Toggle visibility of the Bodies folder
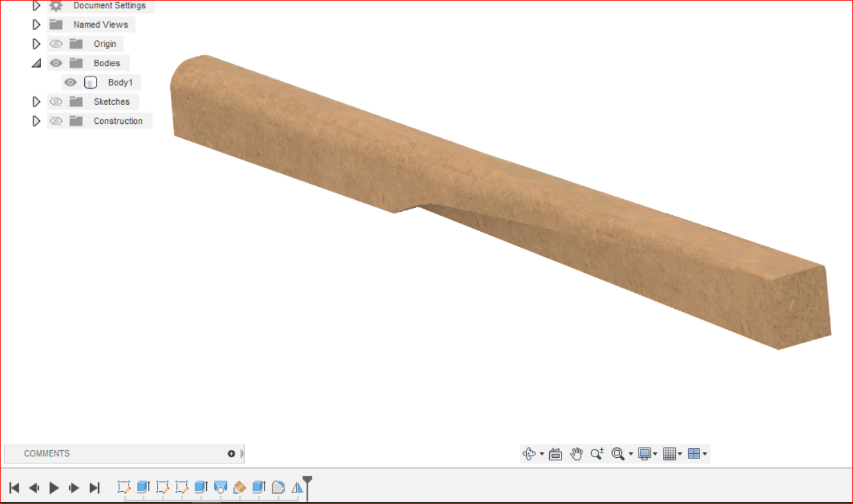This screenshot has height=504, width=853. click(56, 63)
